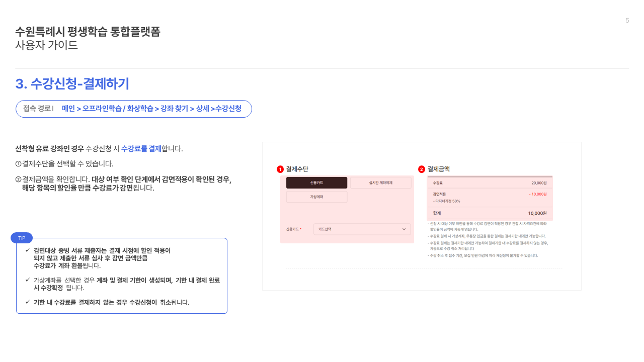Click 메인 in the access path breadcrumb

pyautogui.click(x=68, y=109)
